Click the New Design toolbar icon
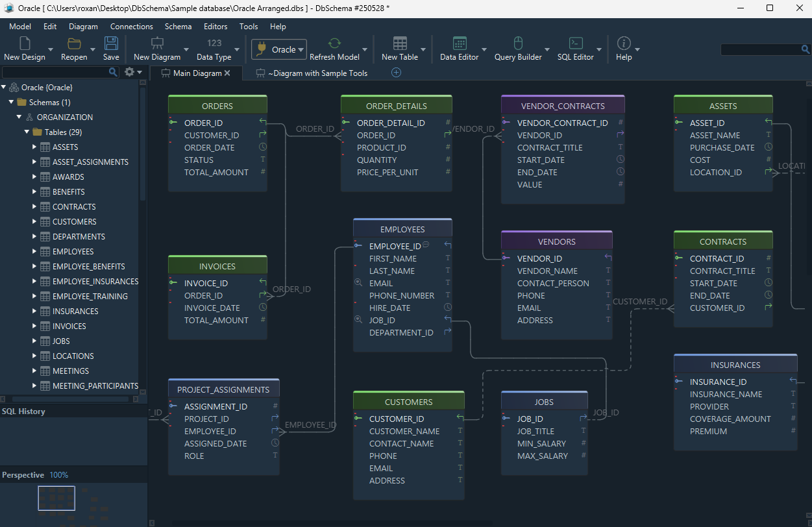Viewport: 812px width, 527px height. 25,43
